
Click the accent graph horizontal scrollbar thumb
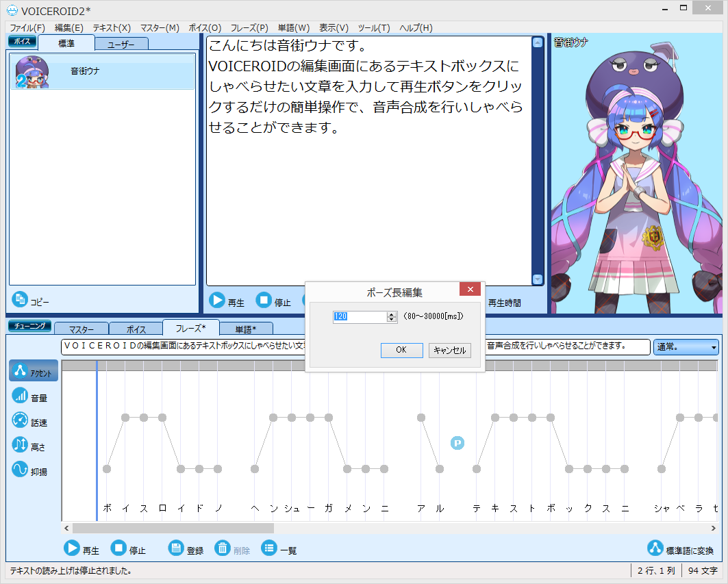[x=173, y=529]
